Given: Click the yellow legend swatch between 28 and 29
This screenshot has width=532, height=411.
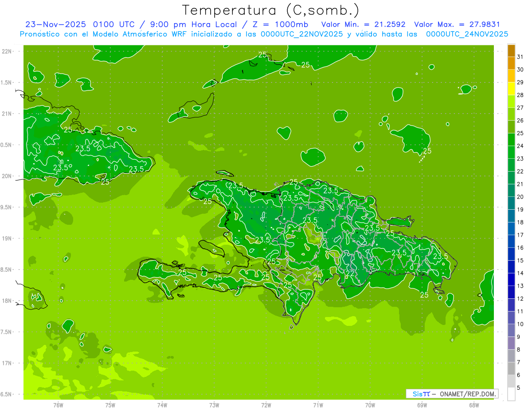Looking at the screenshot, I should [511, 89].
